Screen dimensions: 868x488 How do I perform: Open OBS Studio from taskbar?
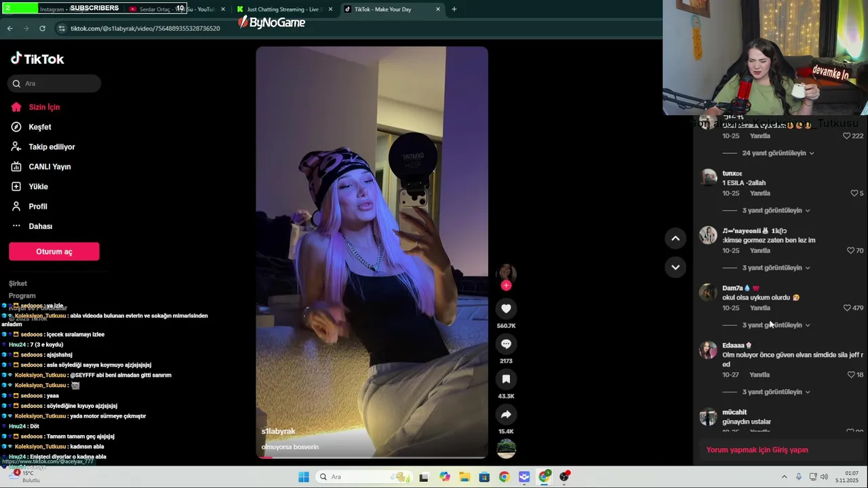coord(564,477)
